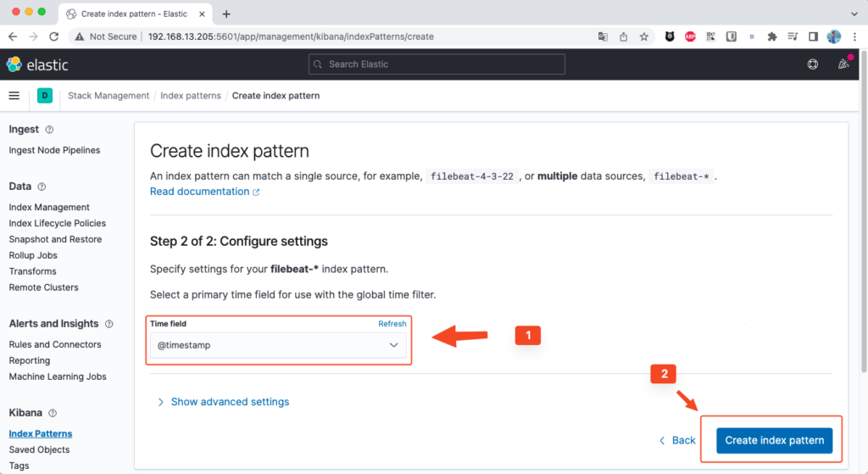Click Index patterns breadcrumb

click(191, 96)
